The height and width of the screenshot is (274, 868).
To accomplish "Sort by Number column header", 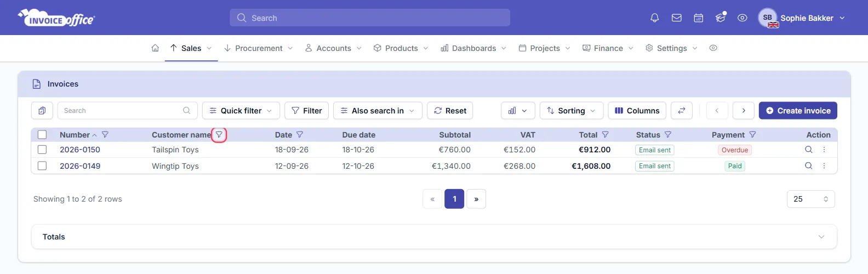I will pyautogui.click(x=75, y=135).
